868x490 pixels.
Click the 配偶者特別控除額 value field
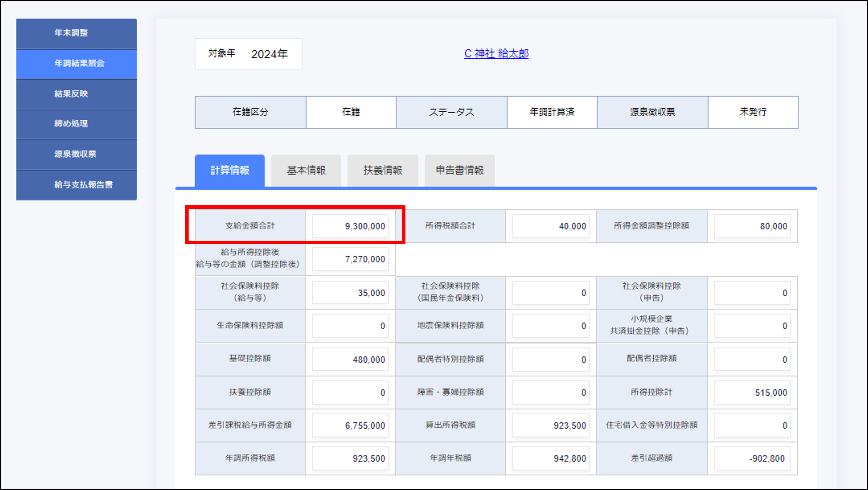[x=551, y=360]
